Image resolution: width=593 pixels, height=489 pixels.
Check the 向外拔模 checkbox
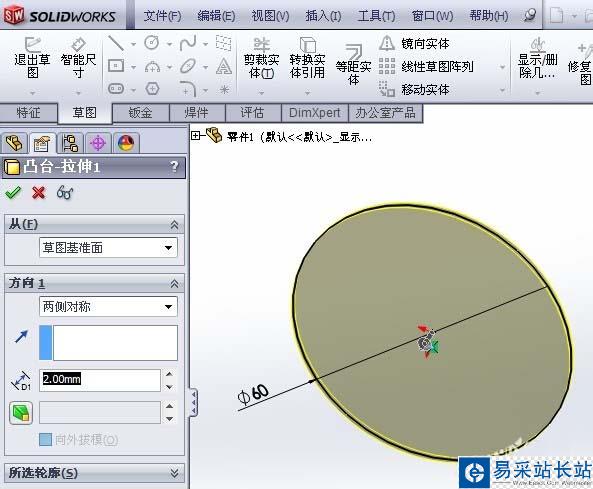[x=45, y=439]
